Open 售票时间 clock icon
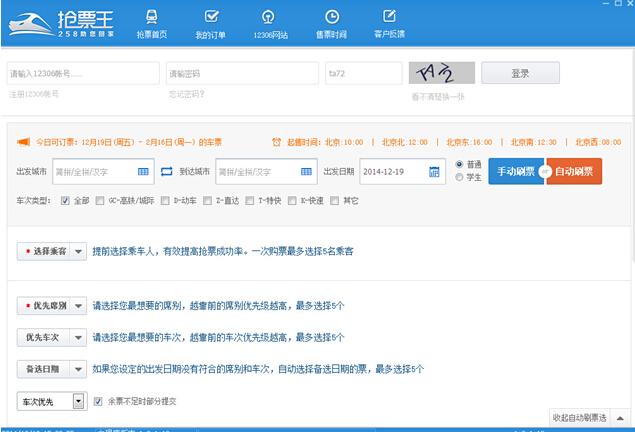This screenshot has height=432, width=635. [x=331, y=17]
